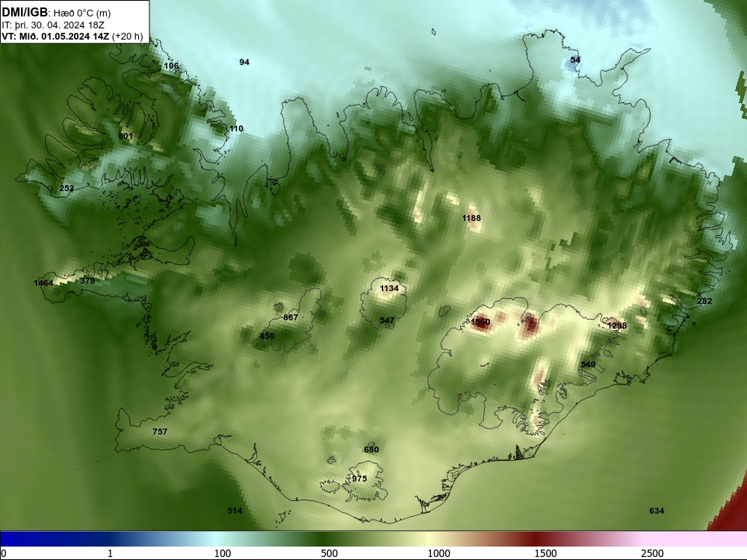Select the 1134 value label

389,288
